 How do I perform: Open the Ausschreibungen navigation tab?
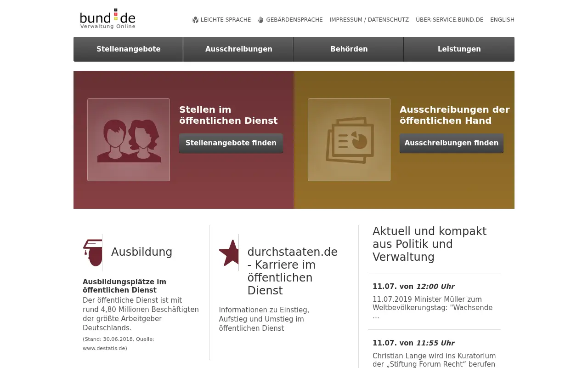(238, 49)
